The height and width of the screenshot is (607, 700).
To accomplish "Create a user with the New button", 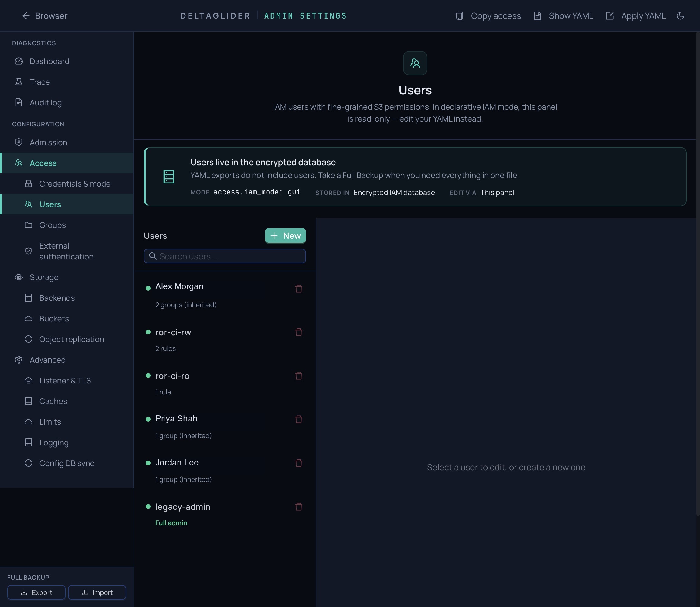I will point(285,235).
